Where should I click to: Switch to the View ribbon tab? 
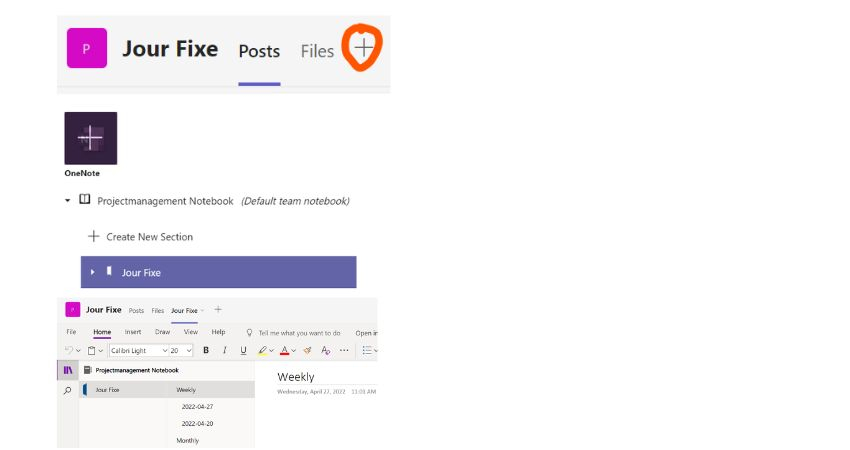point(191,332)
